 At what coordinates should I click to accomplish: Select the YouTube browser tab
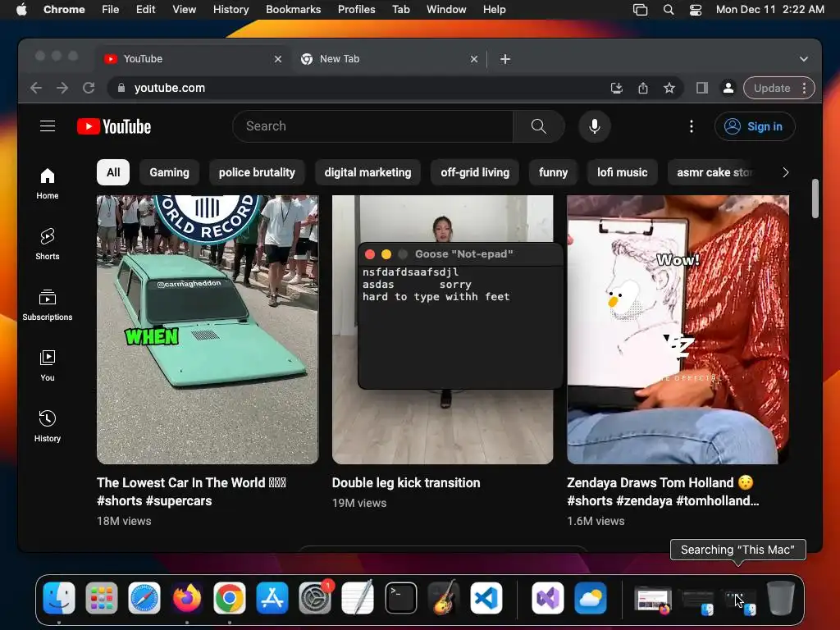click(x=193, y=59)
